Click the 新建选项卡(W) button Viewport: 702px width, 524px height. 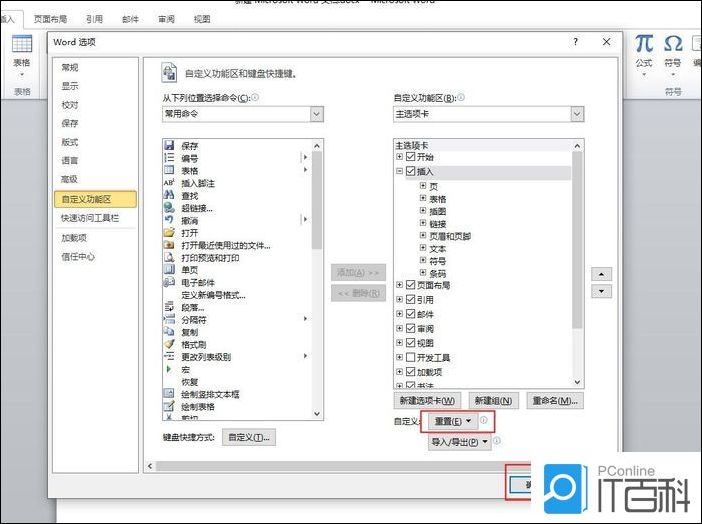(x=427, y=401)
